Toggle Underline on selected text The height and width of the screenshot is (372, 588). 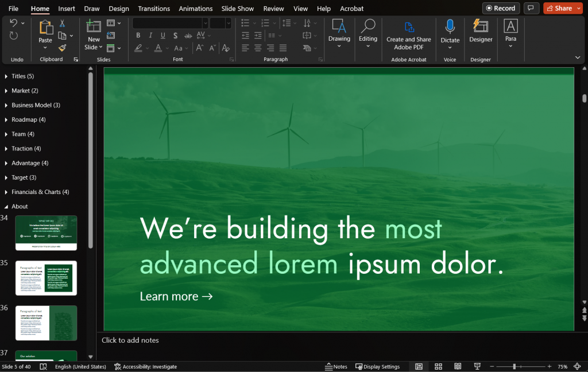163,35
